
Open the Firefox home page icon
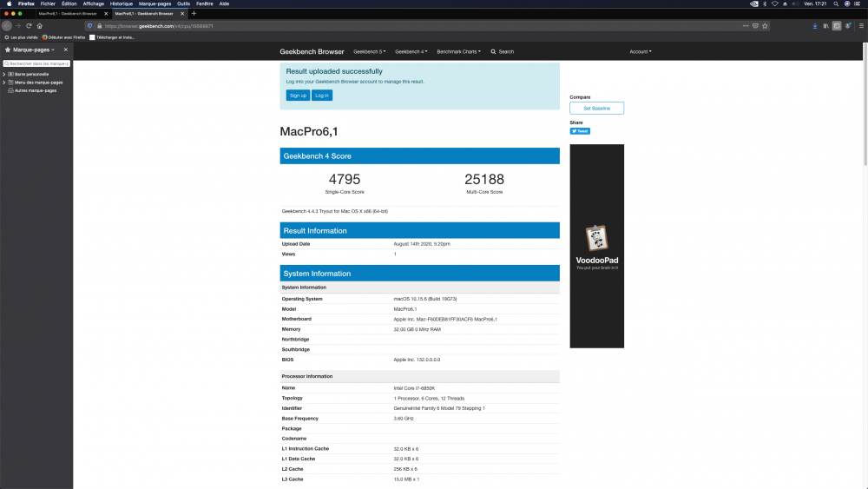(40, 26)
